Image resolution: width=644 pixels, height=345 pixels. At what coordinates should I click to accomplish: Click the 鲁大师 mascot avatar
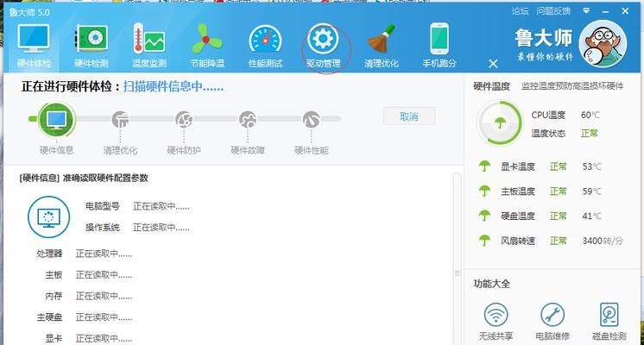point(603,43)
